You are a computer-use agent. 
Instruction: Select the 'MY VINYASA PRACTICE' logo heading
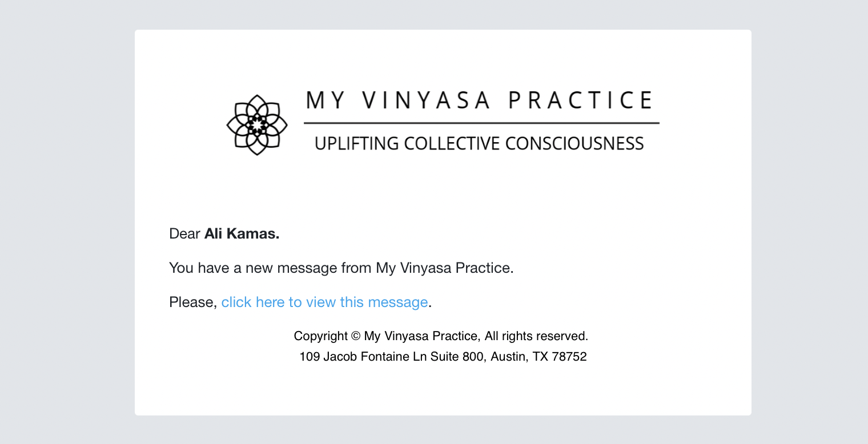pos(480,100)
